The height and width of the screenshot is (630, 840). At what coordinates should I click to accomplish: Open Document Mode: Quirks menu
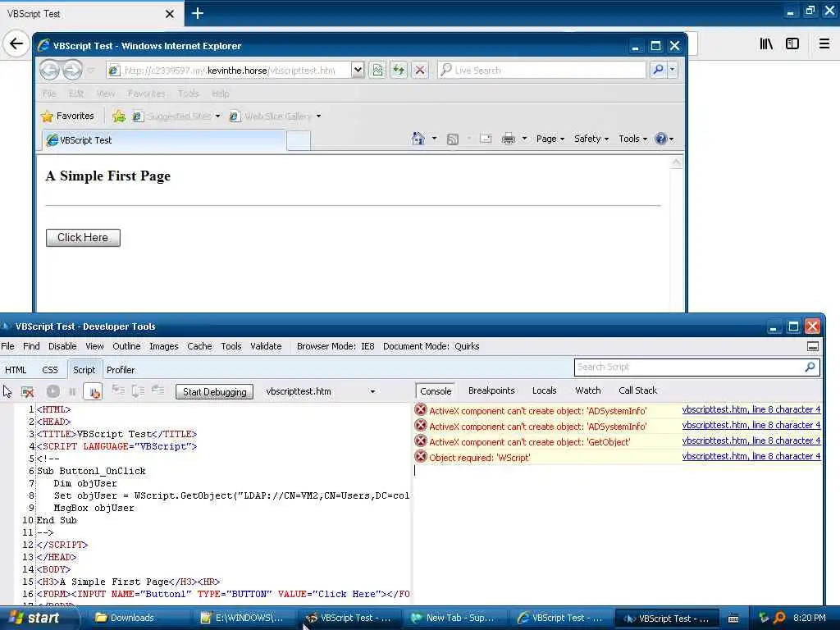coord(431,346)
